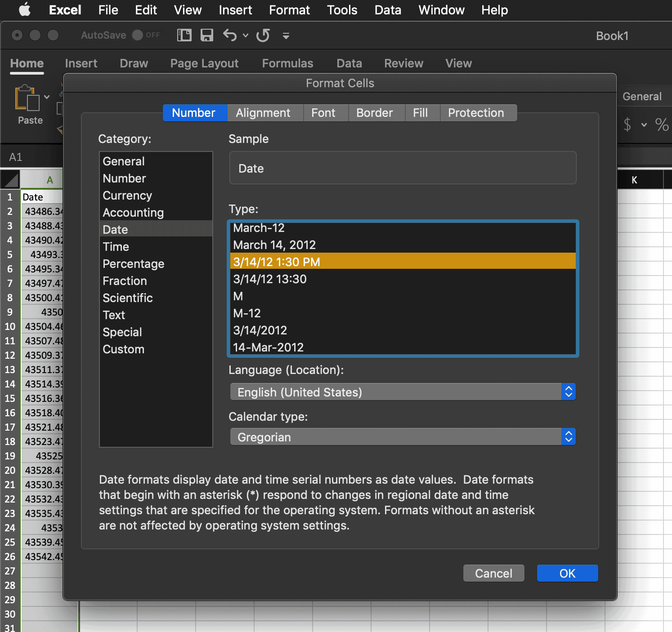This screenshot has width=672, height=632.
Task: Open the Border tab in Format Cells
Action: click(x=374, y=113)
